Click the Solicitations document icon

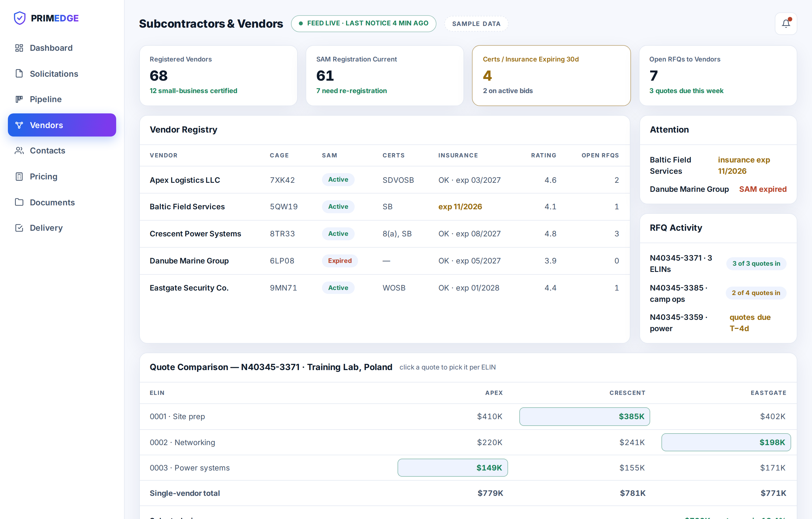pyautogui.click(x=19, y=74)
